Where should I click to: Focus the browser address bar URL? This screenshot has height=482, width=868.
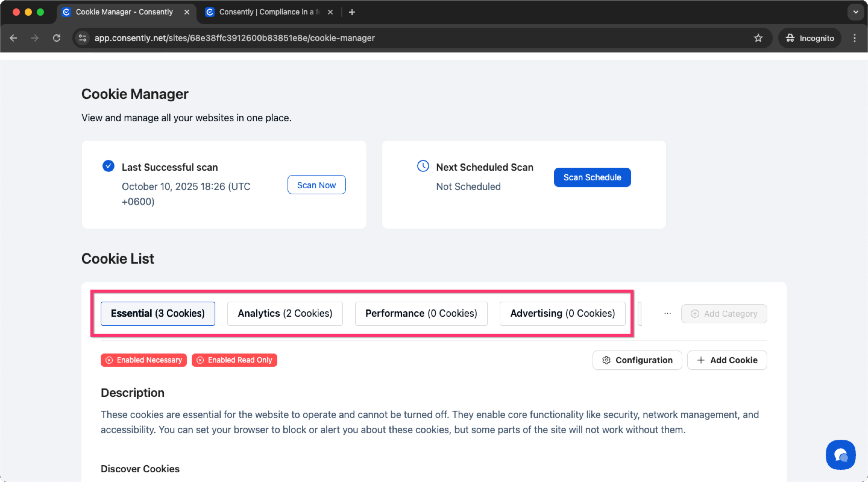pyautogui.click(x=234, y=38)
